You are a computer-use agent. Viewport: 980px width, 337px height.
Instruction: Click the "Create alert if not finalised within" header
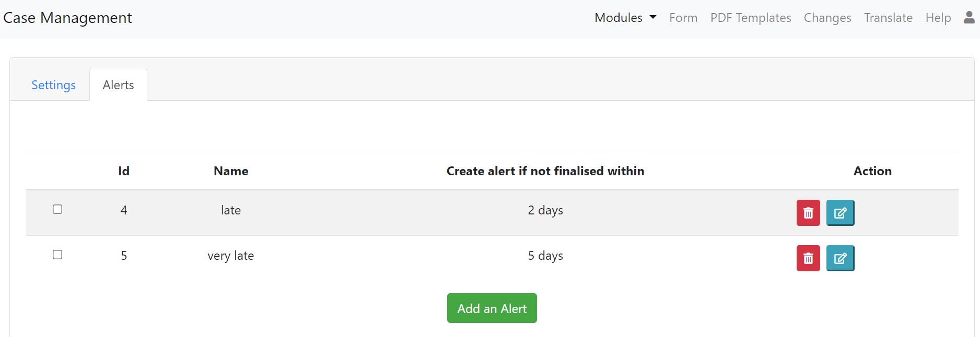(545, 171)
